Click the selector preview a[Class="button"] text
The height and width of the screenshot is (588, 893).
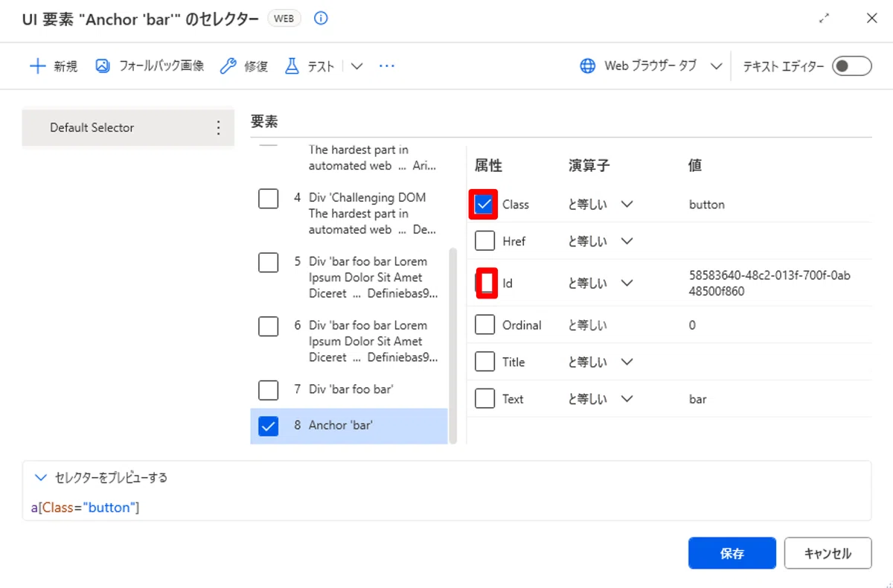click(85, 508)
